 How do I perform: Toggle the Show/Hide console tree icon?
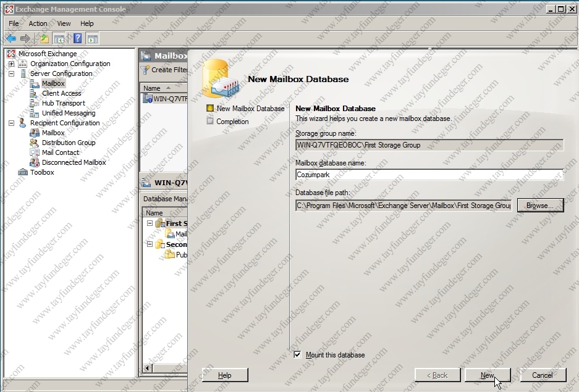coord(59,38)
